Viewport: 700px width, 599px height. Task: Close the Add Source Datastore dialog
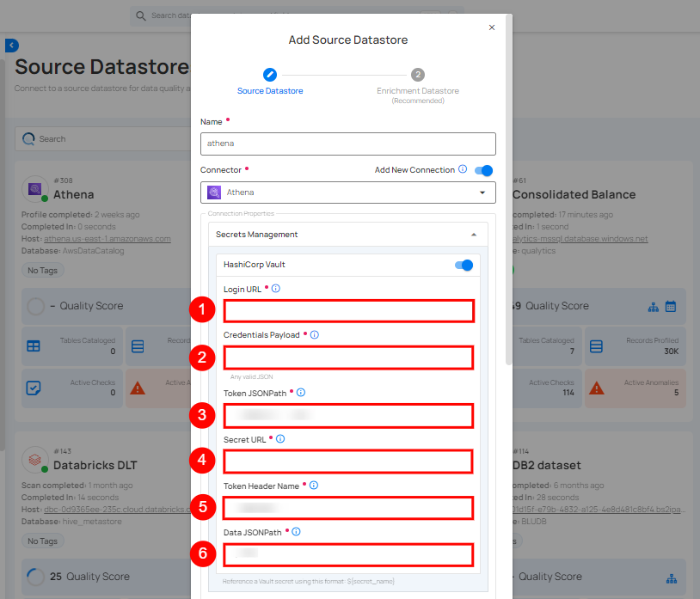point(492,28)
